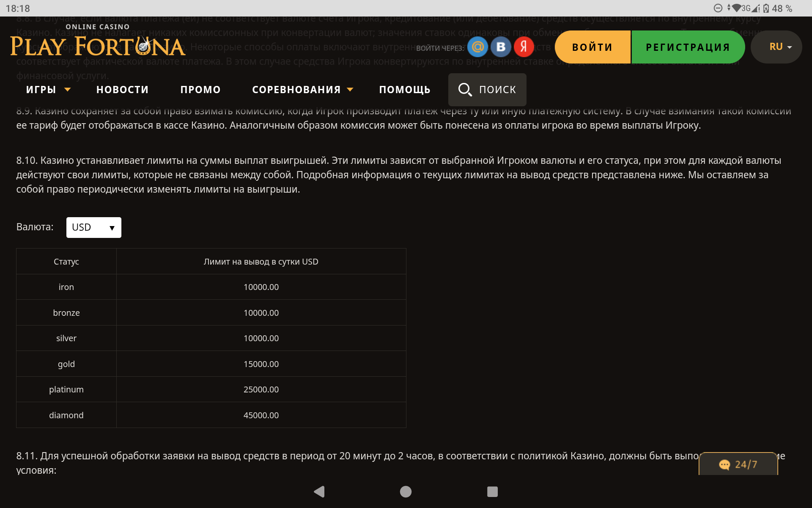Click the ПОИСК search field
Screen dimensions: 812x508
click(x=497, y=90)
